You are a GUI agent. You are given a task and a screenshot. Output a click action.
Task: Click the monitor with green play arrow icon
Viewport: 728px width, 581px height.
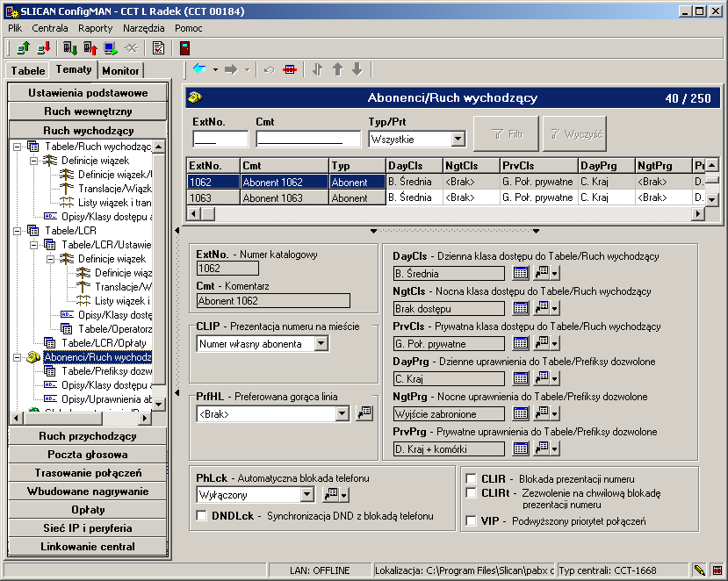coord(111,47)
